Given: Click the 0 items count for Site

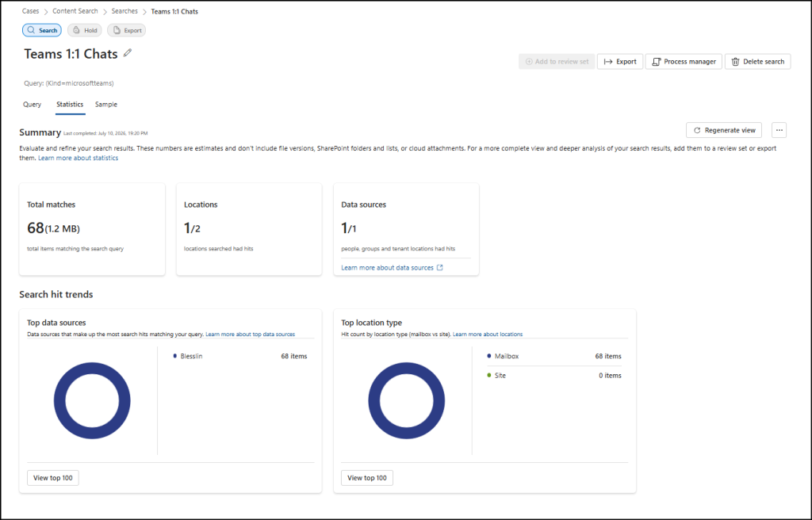Looking at the screenshot, I should (x=610, y=376).
